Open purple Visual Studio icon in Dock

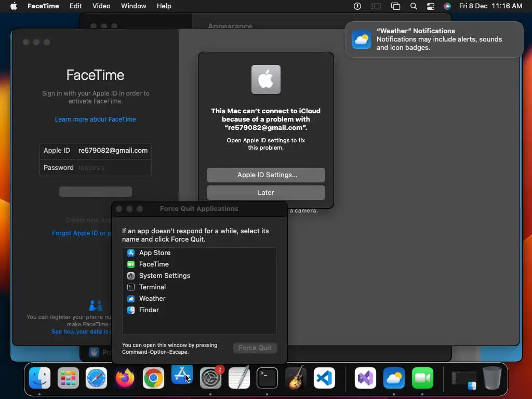pyautogui.click(x=365, y=378)
